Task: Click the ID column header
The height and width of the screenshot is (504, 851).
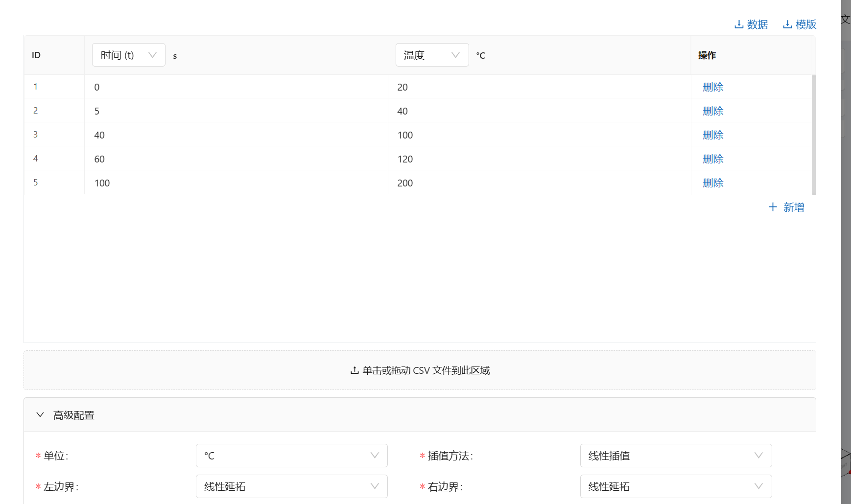Action: click(54, 55)
